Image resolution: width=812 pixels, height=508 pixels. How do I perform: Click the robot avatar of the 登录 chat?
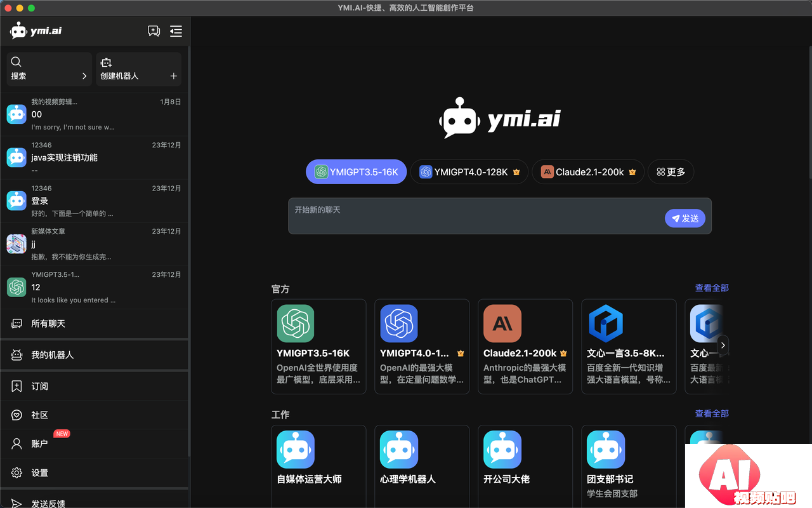coord(16,201)
